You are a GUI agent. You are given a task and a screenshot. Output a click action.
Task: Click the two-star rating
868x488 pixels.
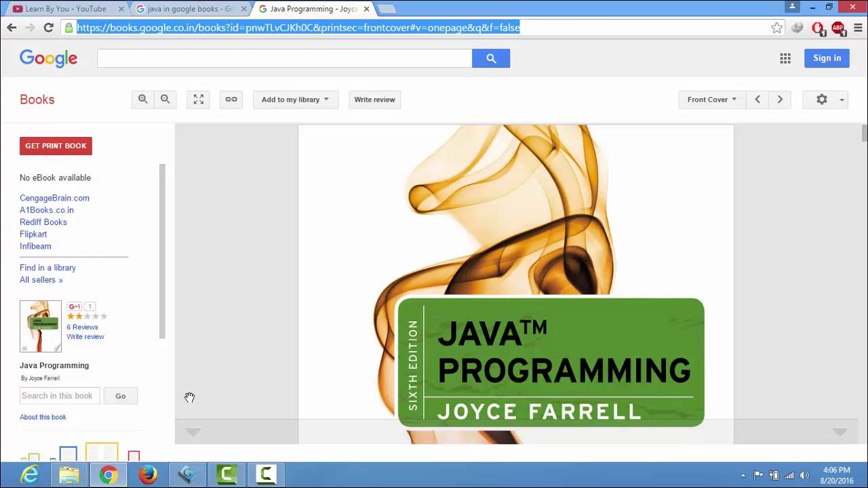(x=87, y=317)
